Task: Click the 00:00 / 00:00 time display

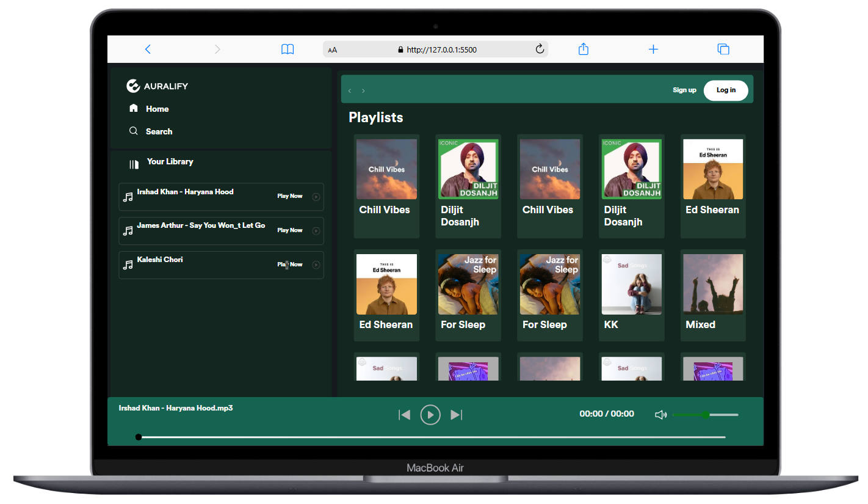Action: [607, 414]
